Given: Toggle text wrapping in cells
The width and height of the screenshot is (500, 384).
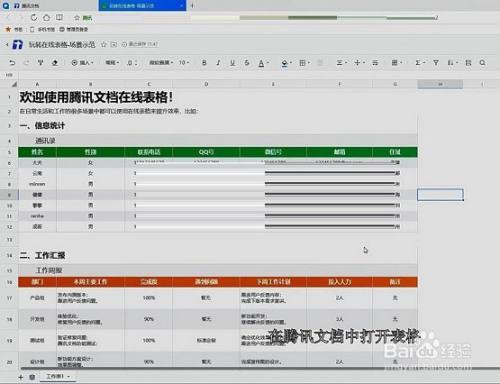Looking at the screenshot, I should 375,63.
